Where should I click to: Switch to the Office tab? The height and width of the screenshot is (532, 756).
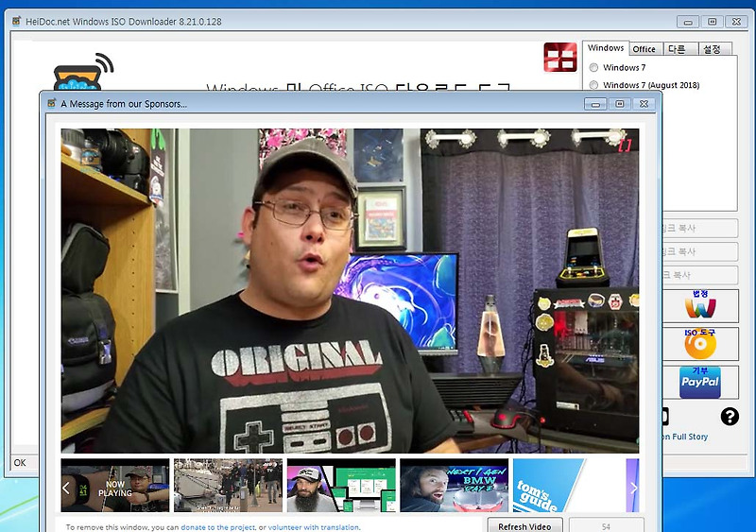[644, 49]
